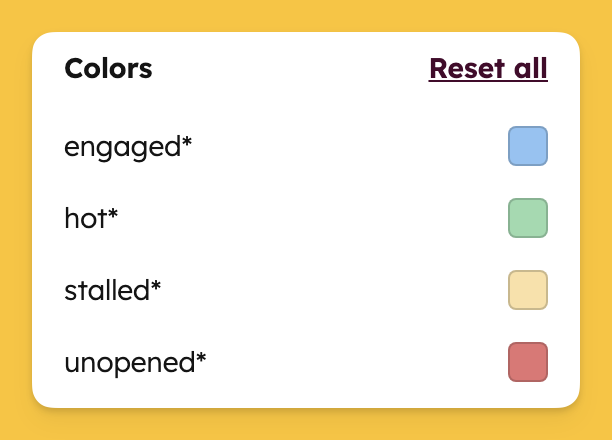Click the hot* label text
This screenshot has height=440, width=612.
pyautogui.click(x=91, y=218)
